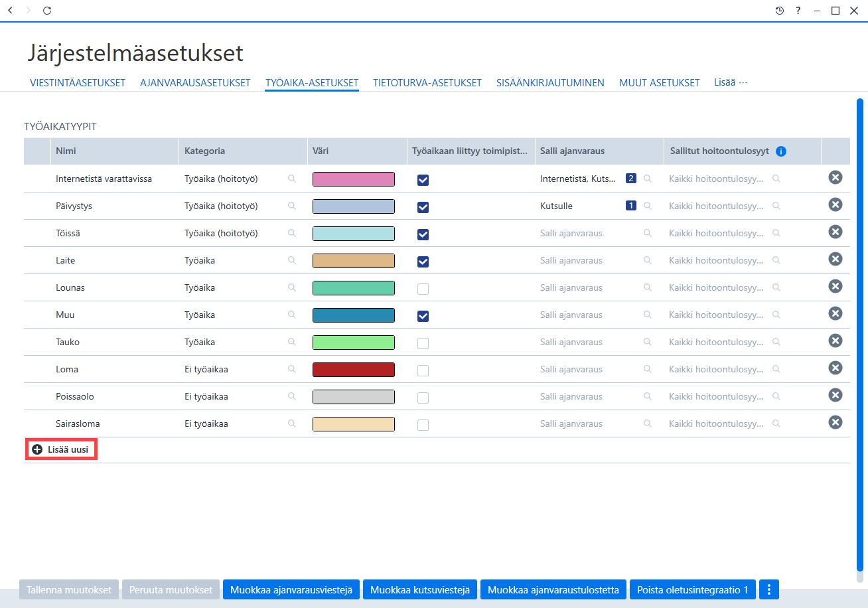Click Muokkaa kutsuviestejä button
Screen dimensions: 868x608
pos(420,589)
